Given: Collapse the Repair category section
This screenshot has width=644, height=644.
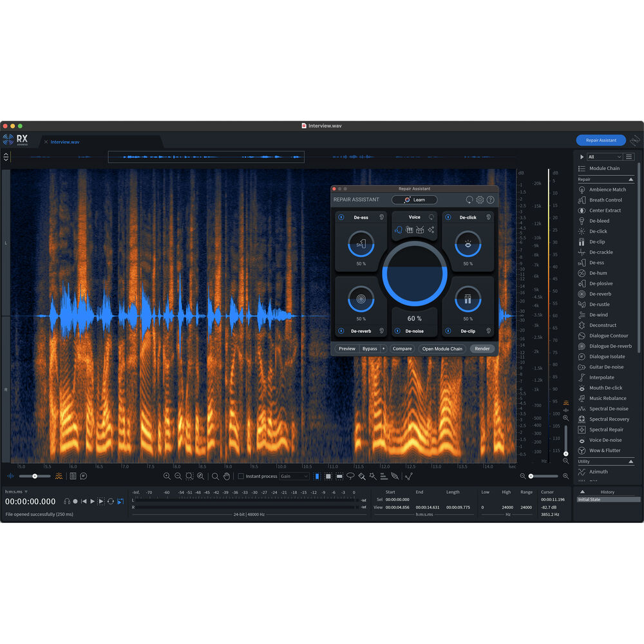Looking at the screenshot, I should coord(631,180).
